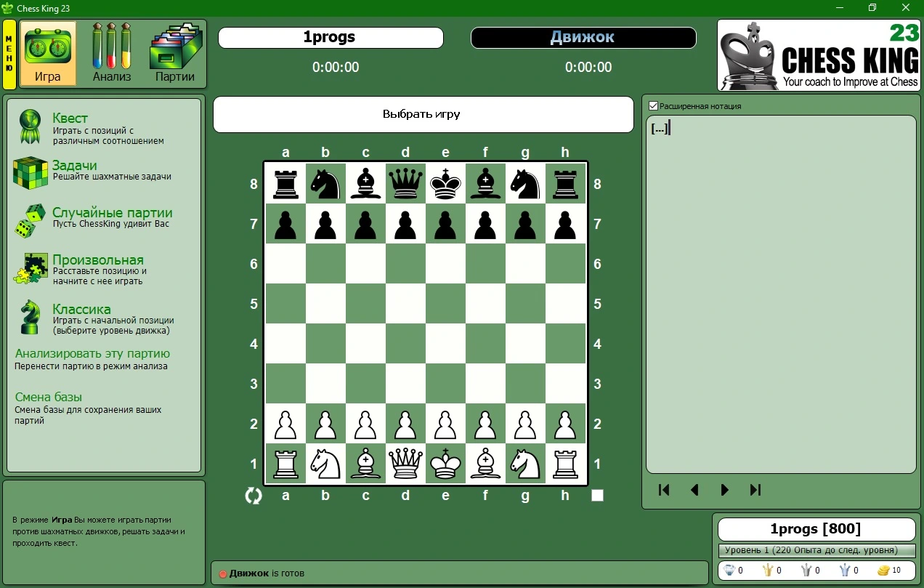Minimize the Chess King window
Screen dimensions: 924x588
point(840,7)
